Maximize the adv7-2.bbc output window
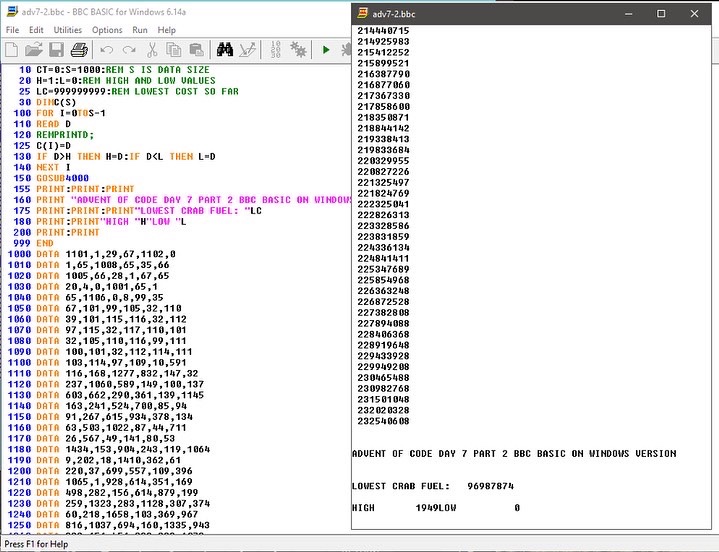Image resolution: width=719 pixels, height=552 pixels. coord(661,14)
